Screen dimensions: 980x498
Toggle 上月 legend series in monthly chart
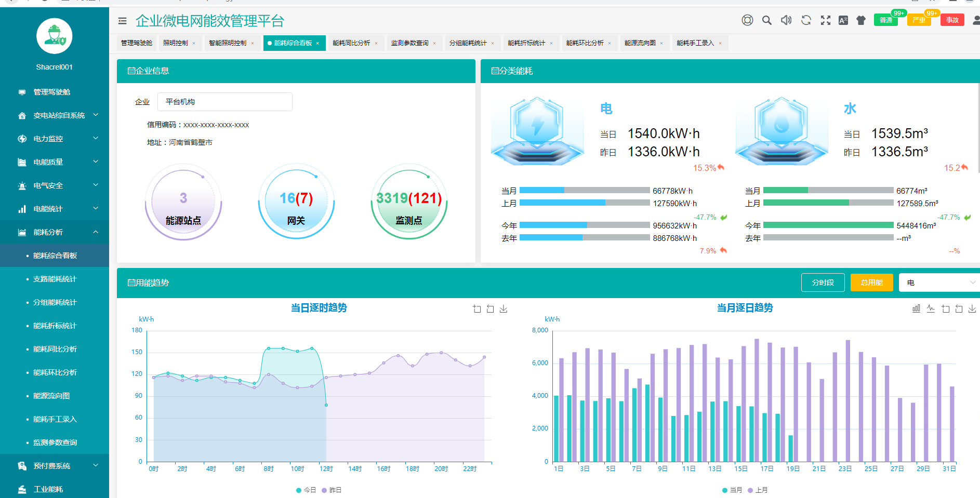(758, 490)
